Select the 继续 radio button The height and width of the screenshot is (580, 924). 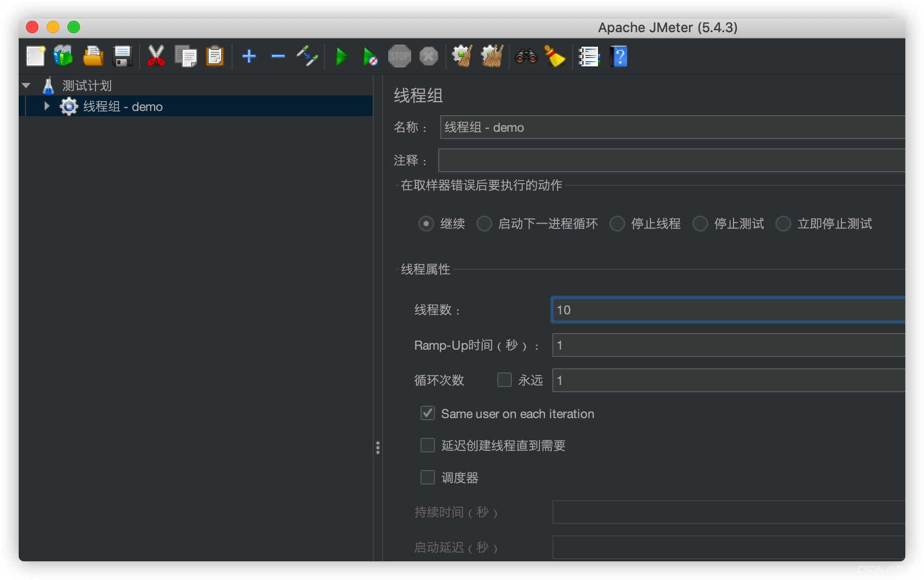click(426, 224)
